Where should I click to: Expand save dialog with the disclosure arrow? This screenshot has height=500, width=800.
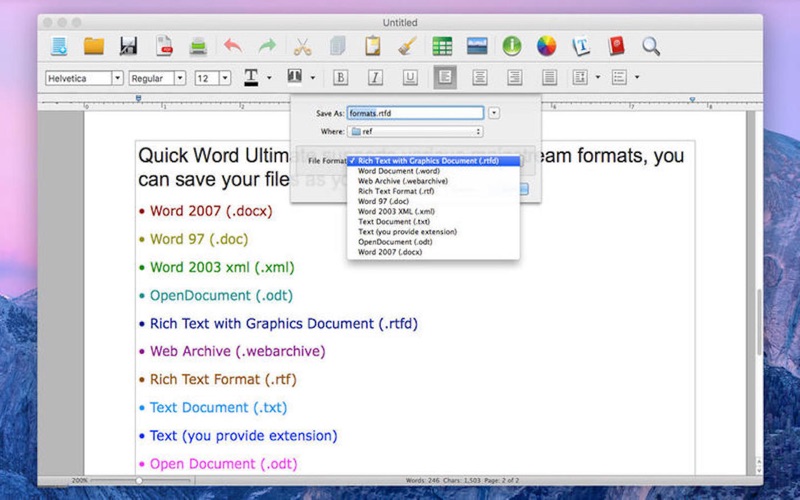point(494,113)
